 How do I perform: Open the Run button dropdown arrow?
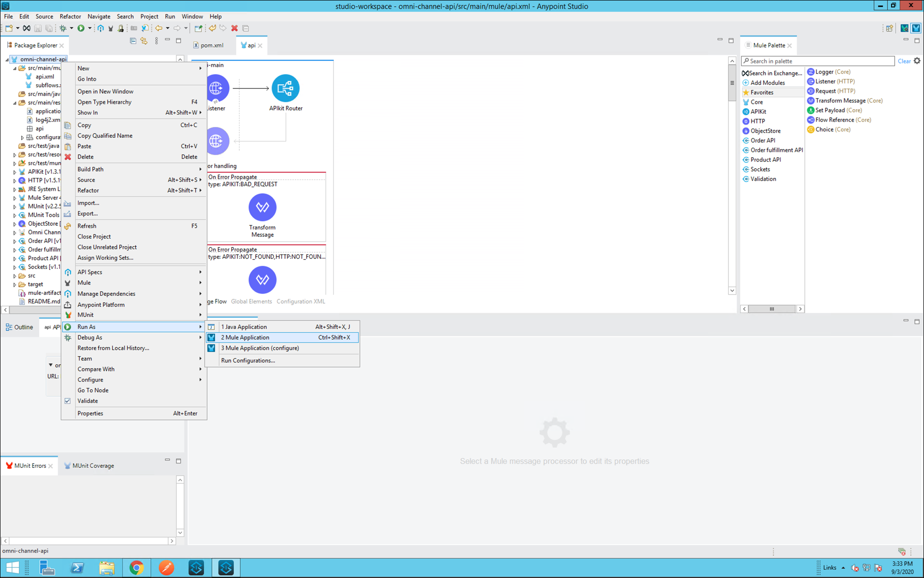[89, 28]
